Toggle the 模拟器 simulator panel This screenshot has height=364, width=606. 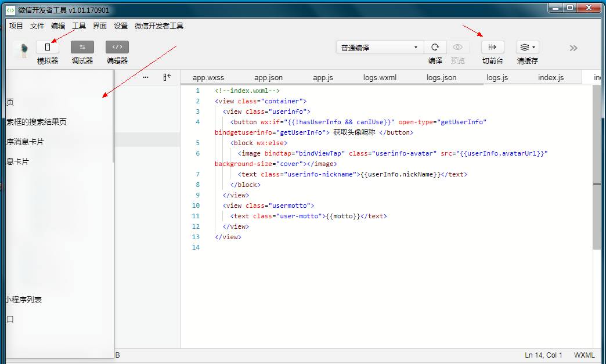click(48, 48)
